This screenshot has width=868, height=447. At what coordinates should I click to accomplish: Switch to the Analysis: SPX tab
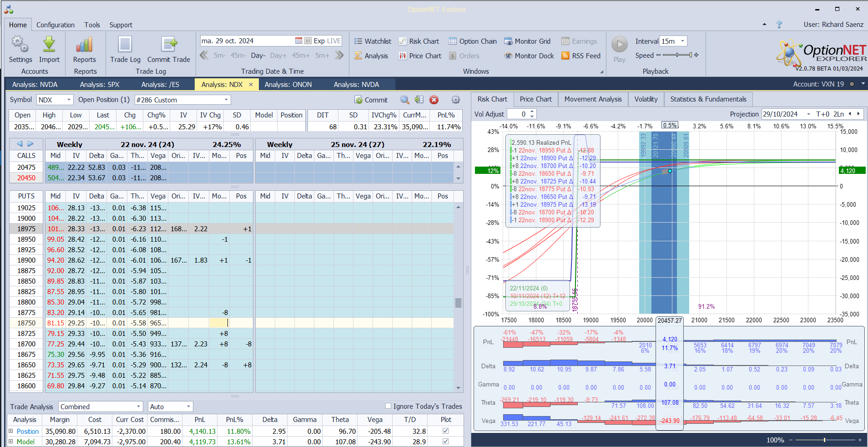100,84
